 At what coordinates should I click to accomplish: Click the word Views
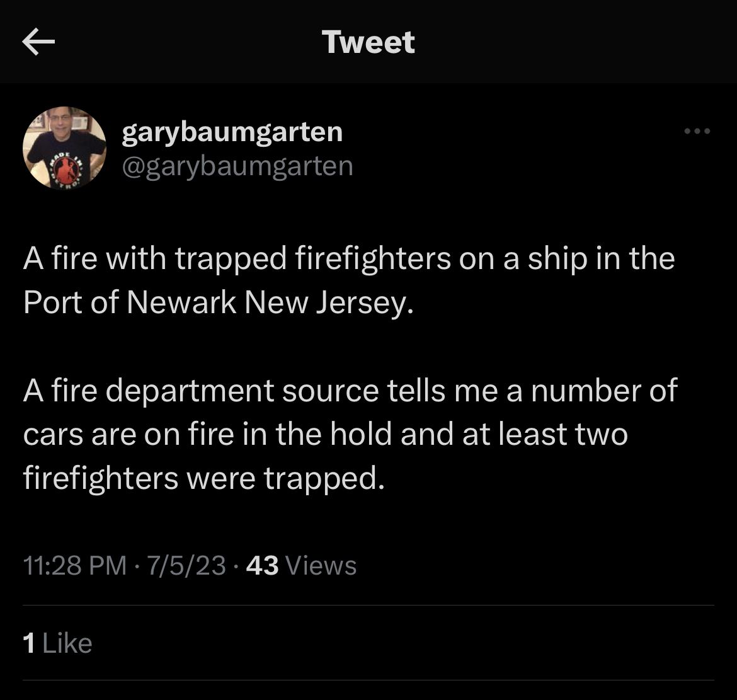click(x=321, y=565)
